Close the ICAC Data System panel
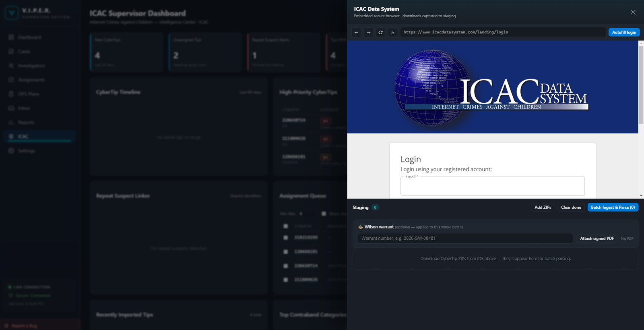 tap(633, 12)
